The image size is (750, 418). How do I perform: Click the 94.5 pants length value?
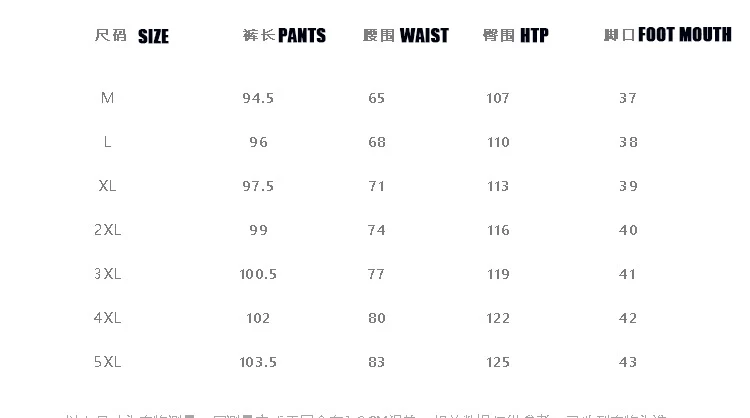tap(258, 98)
